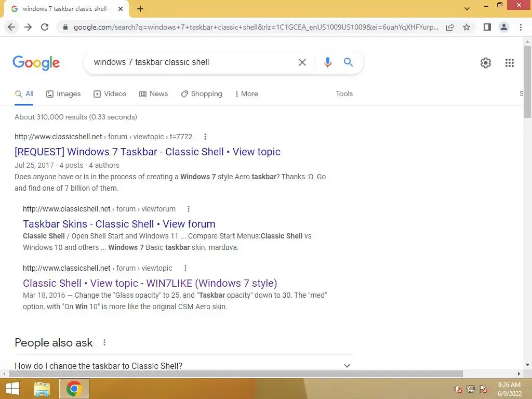532x399 pixels.
Task: Open '[REQUEST] Windows 7 Taskbar - Classic Shell' result
Action: [148, 152]
